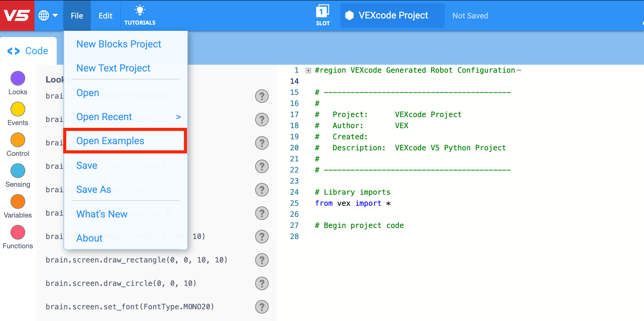Select the Control category icon
644x321 pixels.
coord(18,140)
